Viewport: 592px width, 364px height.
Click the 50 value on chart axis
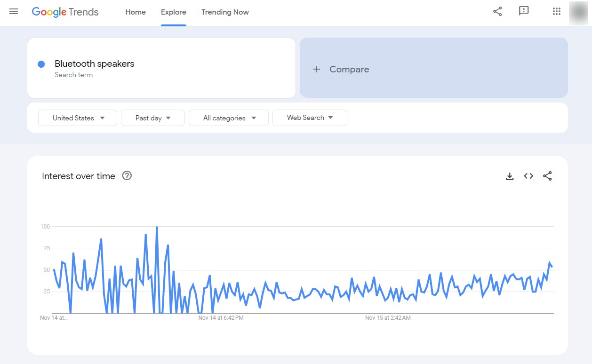[x=47, y=270]
